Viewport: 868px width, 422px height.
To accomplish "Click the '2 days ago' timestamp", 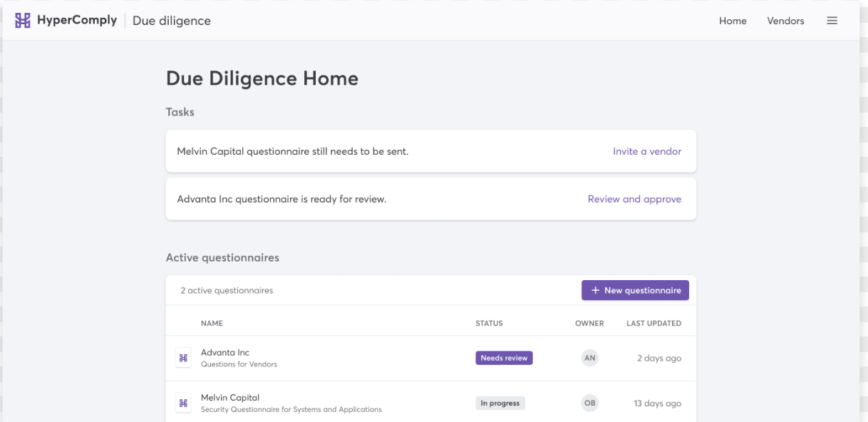I will click(x=659, y=358).
